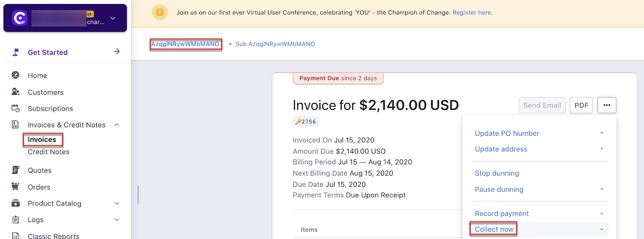Image resolution: width=644 pixels, height=239 pixels.
Task: Expand the Logs sidebar section
Action: pos(117,220)
